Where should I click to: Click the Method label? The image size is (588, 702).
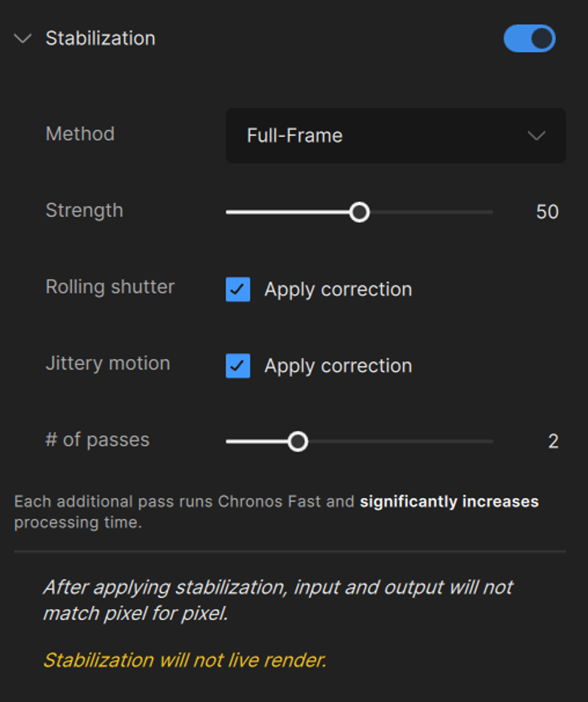(80, 134)
